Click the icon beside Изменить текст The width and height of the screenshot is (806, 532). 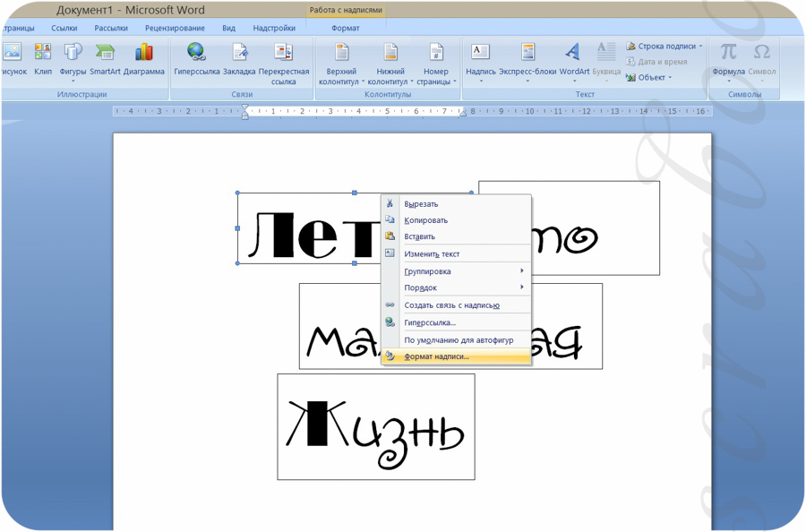(390, 253)
